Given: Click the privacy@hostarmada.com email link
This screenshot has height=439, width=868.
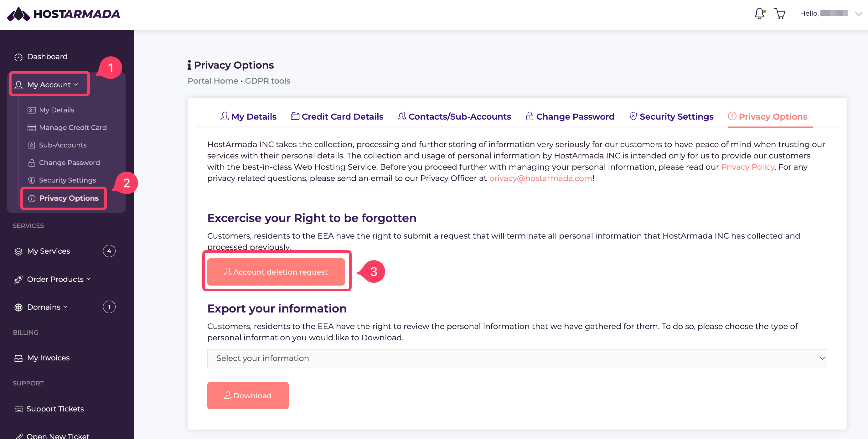Looking at the screenshot, I should click(540, 178).
